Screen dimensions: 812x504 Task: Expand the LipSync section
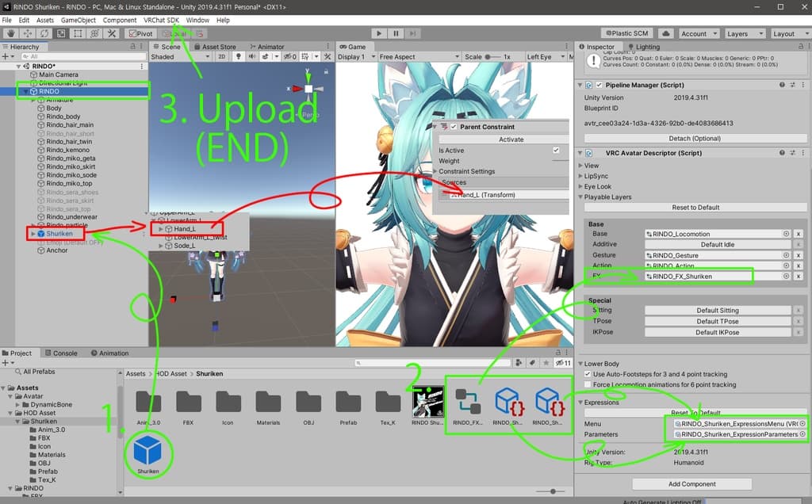click(x=580, y=176)
